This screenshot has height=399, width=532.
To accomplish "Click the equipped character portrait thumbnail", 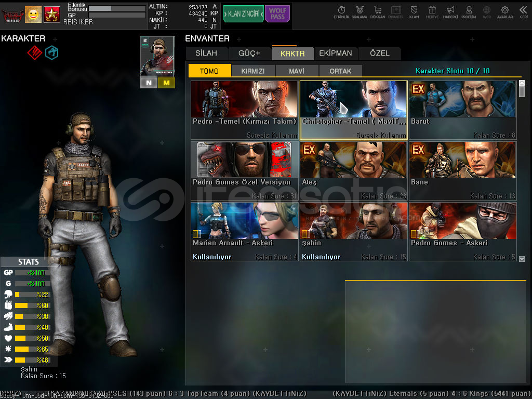I will click(157, 56).
